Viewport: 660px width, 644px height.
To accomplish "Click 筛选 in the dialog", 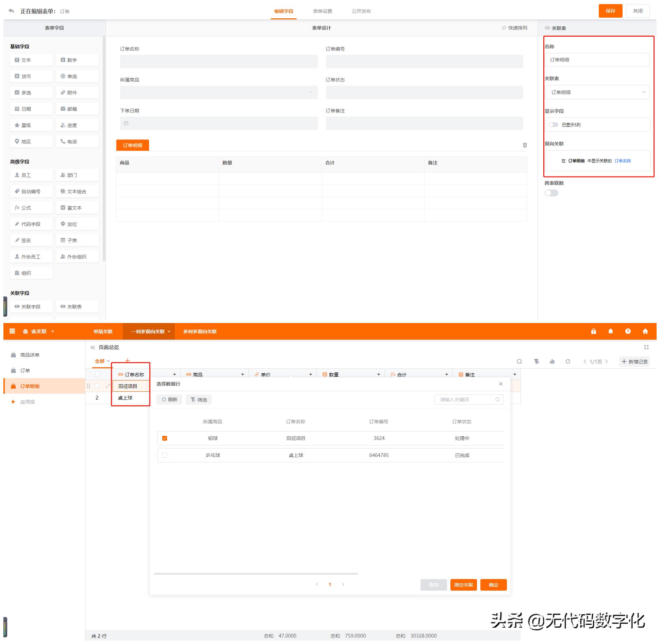I will pyautogui.click(x=199, y=400).
